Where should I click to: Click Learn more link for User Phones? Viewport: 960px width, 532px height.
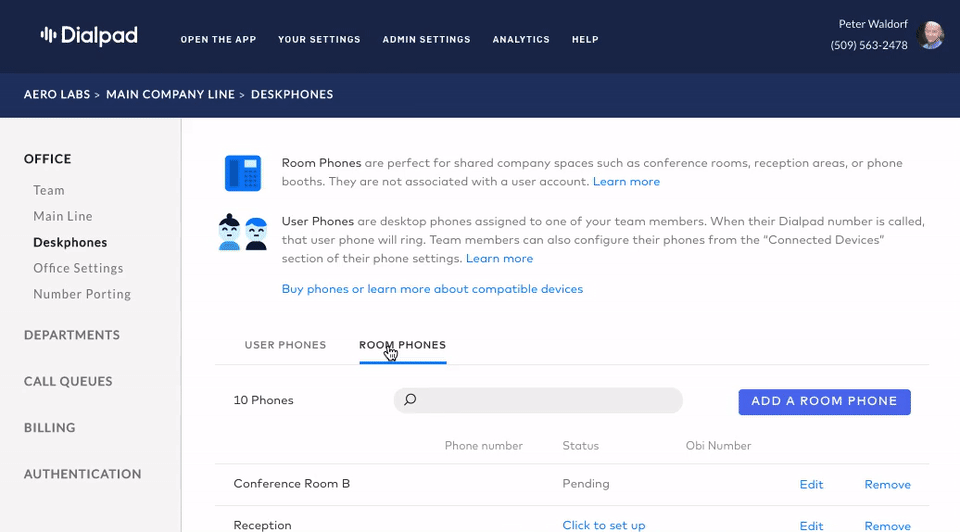[500, 258]
